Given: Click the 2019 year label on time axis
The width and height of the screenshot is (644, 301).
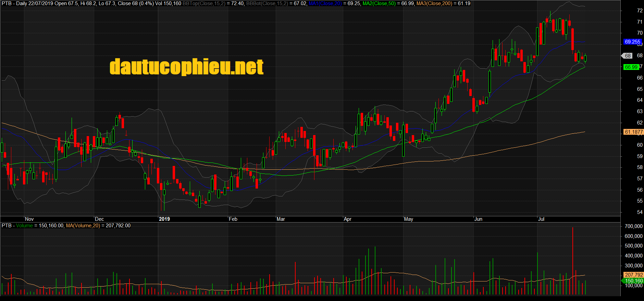Looking at the screenshot, I should coord(164,219).
